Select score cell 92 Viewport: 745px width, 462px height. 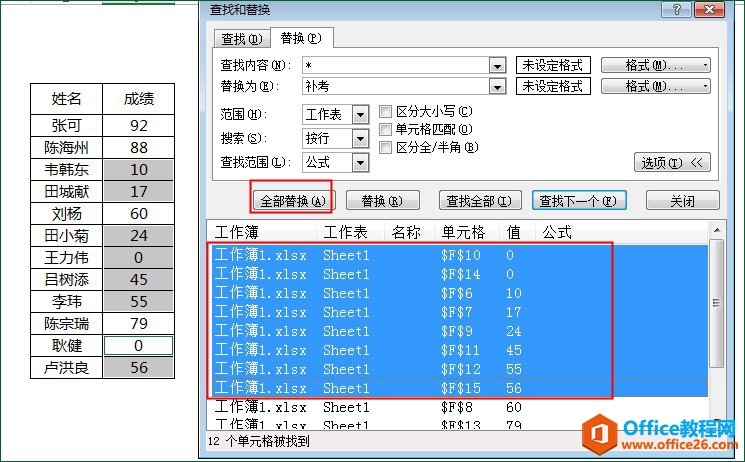point(139,125)
